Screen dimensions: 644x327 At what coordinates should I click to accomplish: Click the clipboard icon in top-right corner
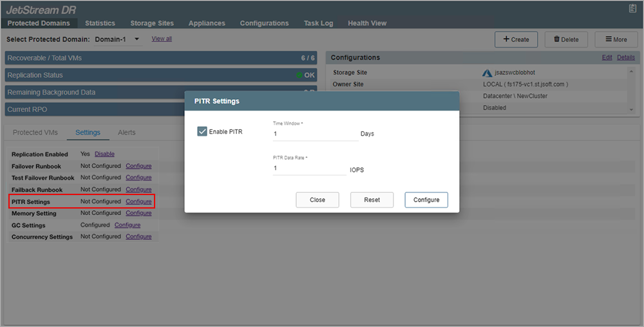(632, 8)
